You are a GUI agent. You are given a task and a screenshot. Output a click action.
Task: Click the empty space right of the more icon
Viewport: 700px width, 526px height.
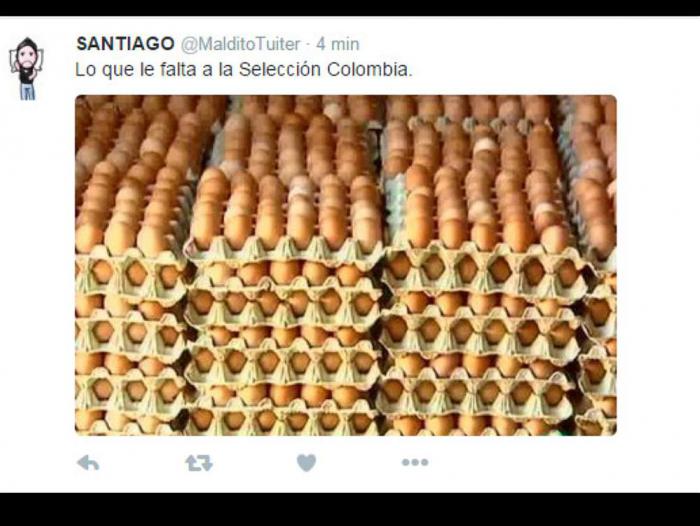[x=558, y=463]
